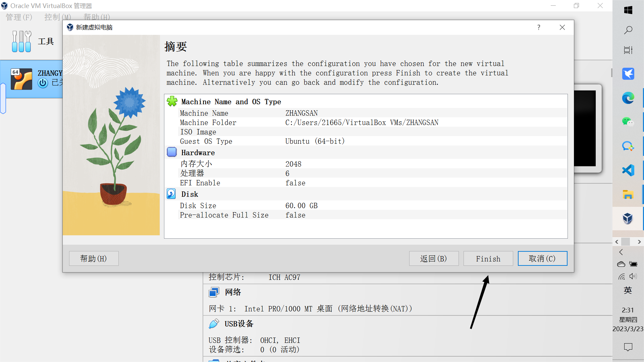
Task: Open the 帮助(H) menu in menu bar
Action: [x=97, y=17]
